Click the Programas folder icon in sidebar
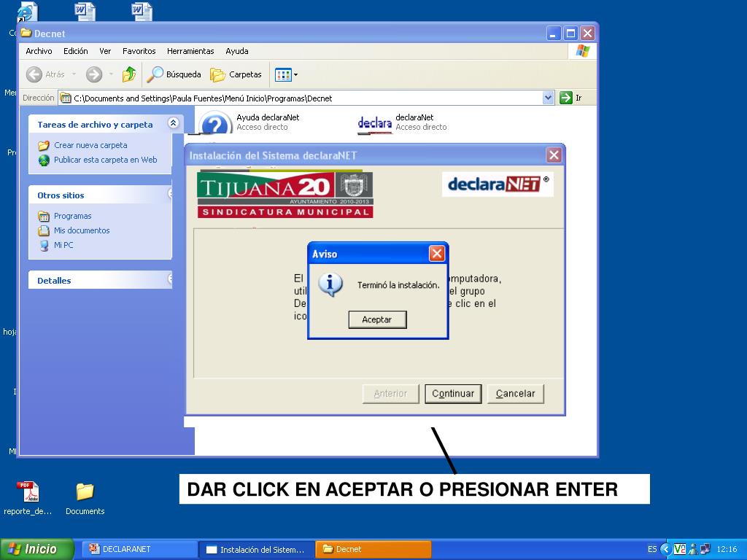747x560 pixels. [x=44, y=216]
